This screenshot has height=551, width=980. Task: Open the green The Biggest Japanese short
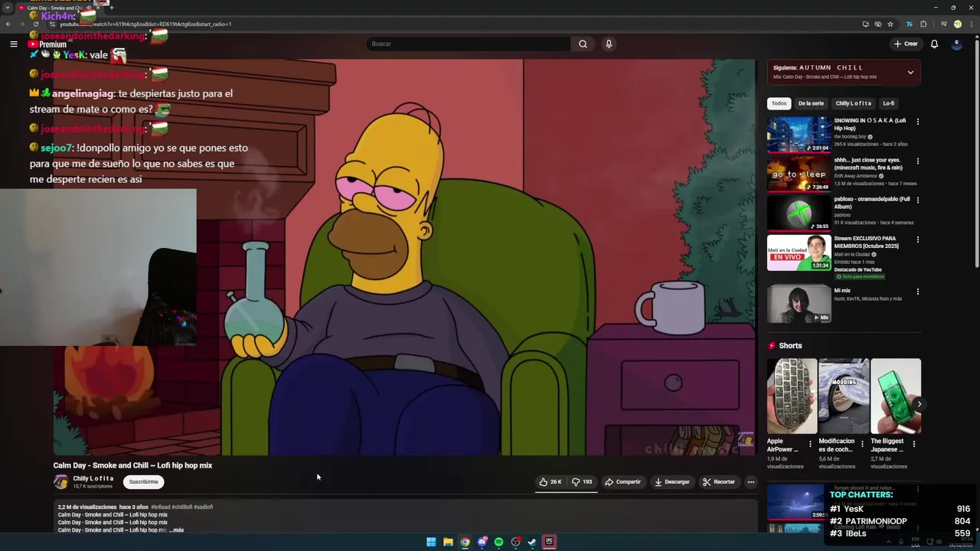896,396
